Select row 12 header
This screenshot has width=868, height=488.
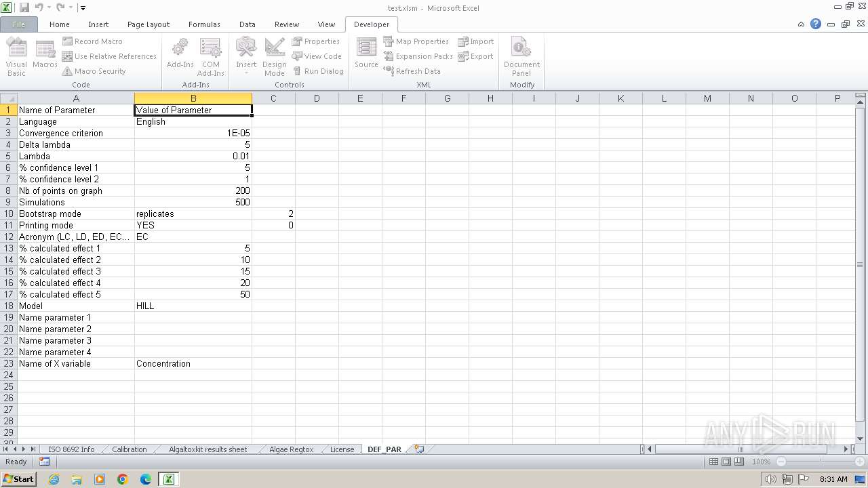pyautogui.click(x=9, y=237)
